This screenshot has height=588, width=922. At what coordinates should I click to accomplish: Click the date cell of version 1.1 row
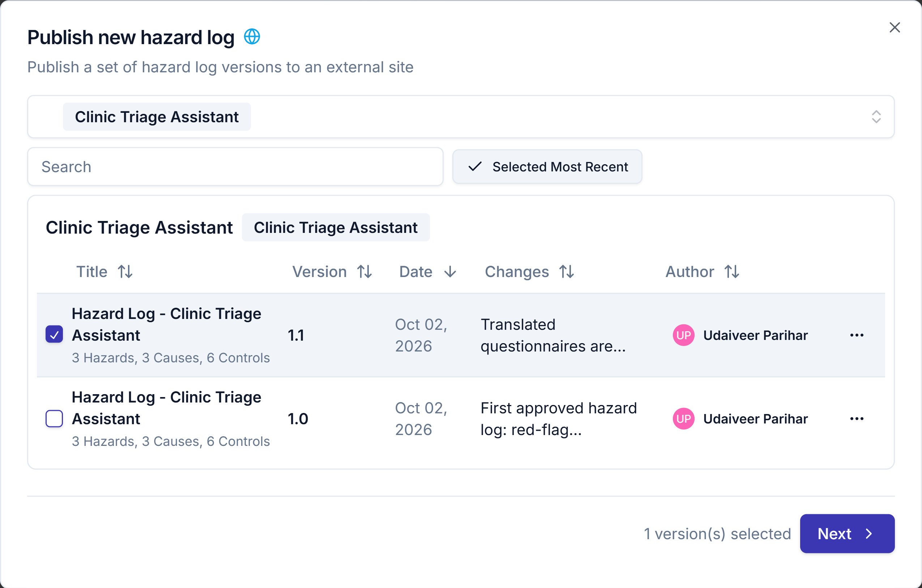point(421,335)
